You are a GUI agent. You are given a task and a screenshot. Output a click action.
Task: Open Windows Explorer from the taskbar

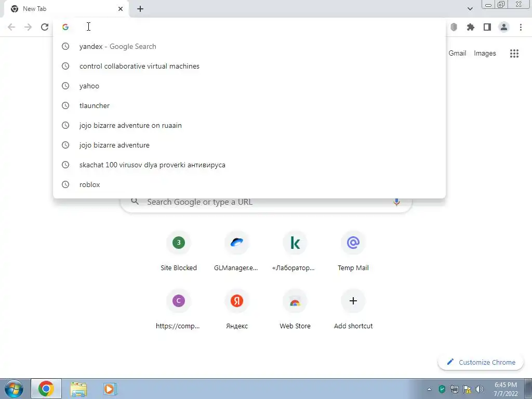point(78,389)
